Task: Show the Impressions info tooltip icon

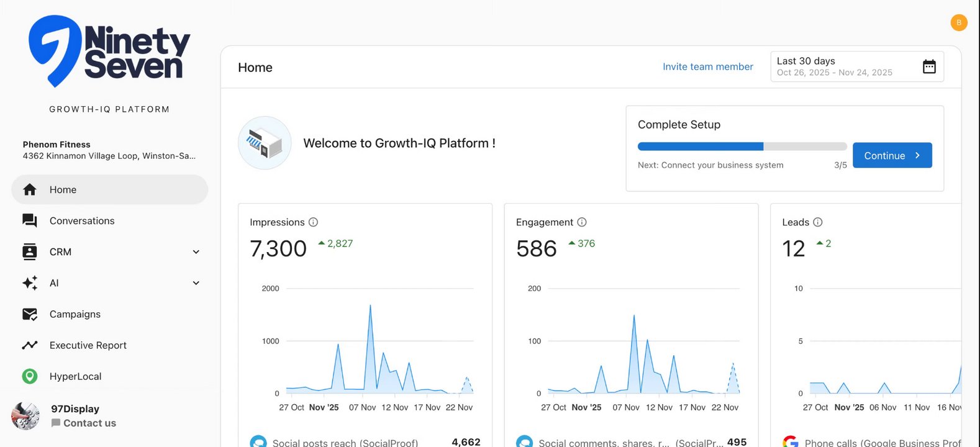Action: pyautogui.click(x=314, y=222)
